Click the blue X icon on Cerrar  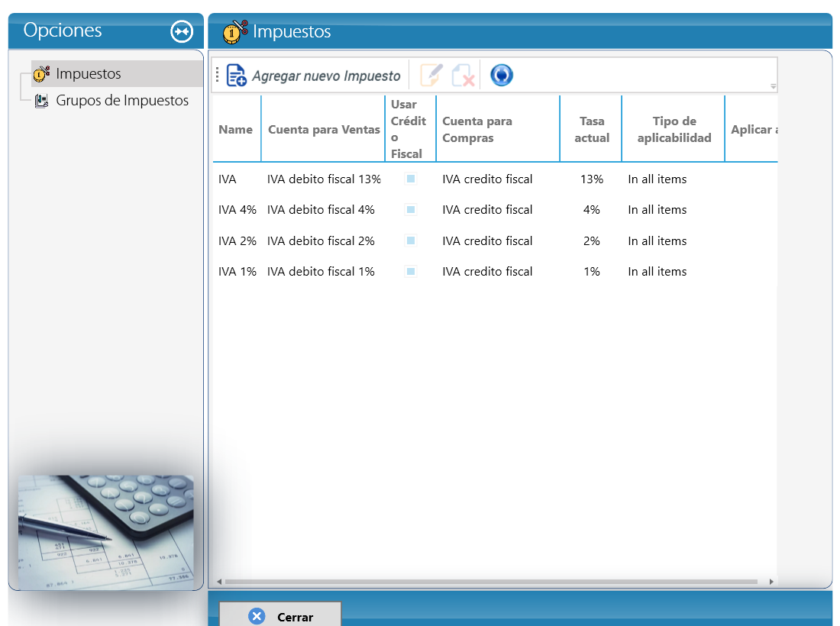[257, 616]
